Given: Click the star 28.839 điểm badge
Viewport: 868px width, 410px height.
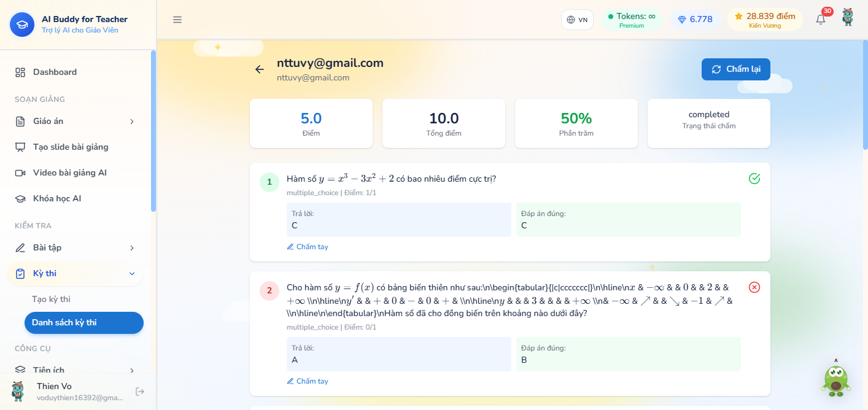Looking at the screenshot, I should (765, 20).
